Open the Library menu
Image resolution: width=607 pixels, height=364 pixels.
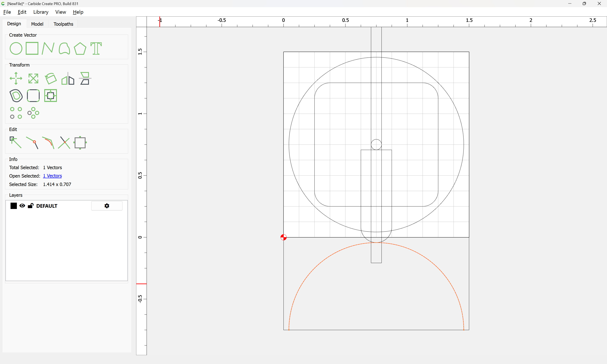[41, 12]
